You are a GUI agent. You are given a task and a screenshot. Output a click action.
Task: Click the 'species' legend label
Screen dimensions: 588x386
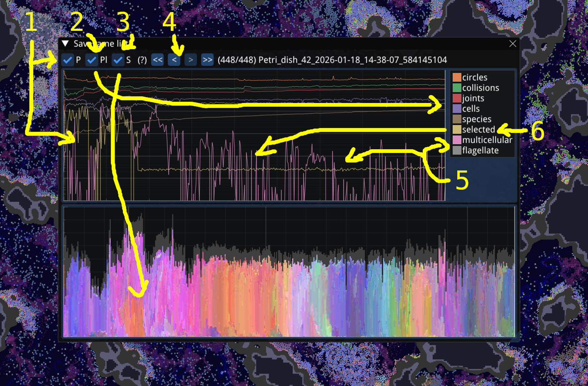pyautogui.click(x=477, y=119)
